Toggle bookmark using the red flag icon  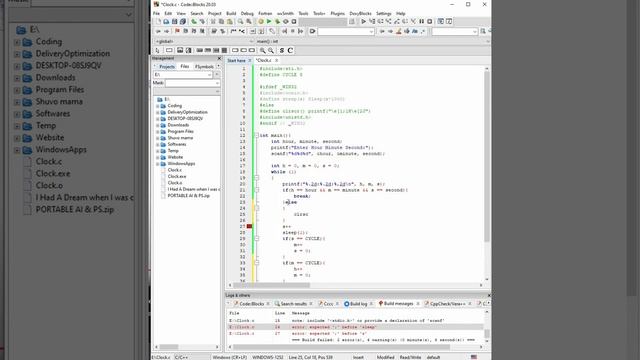[177, 31]
